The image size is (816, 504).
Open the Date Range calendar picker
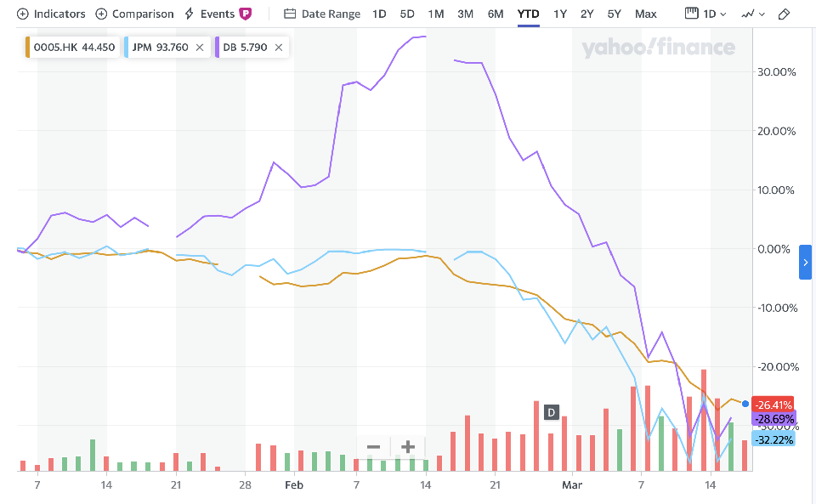click(x=322, y=14)
